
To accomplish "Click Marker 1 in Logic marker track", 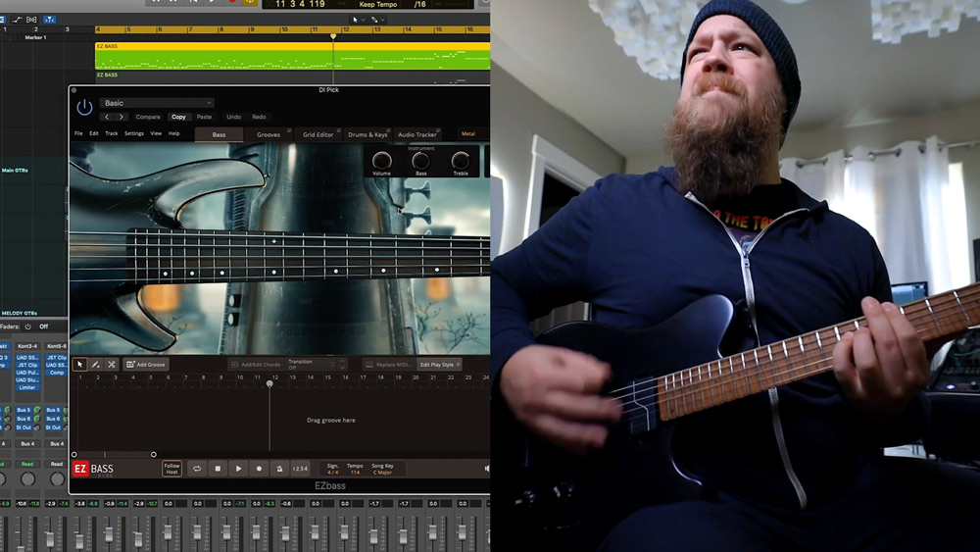I will point(35,37).
